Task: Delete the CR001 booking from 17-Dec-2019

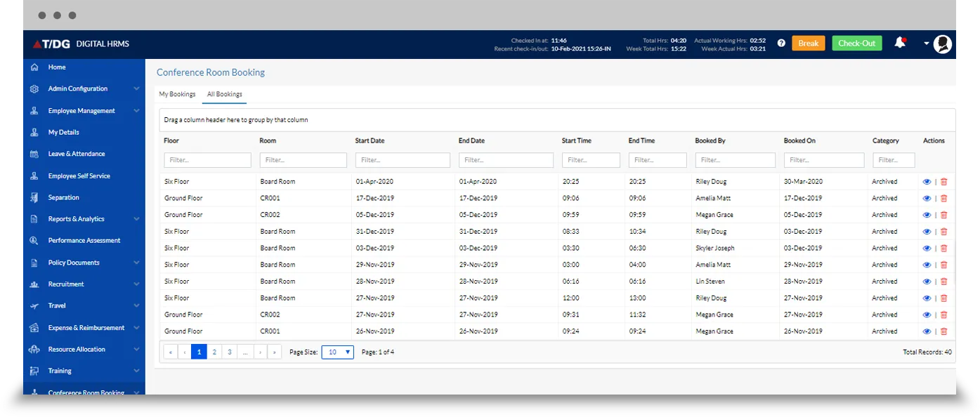Action: [943, 198]
